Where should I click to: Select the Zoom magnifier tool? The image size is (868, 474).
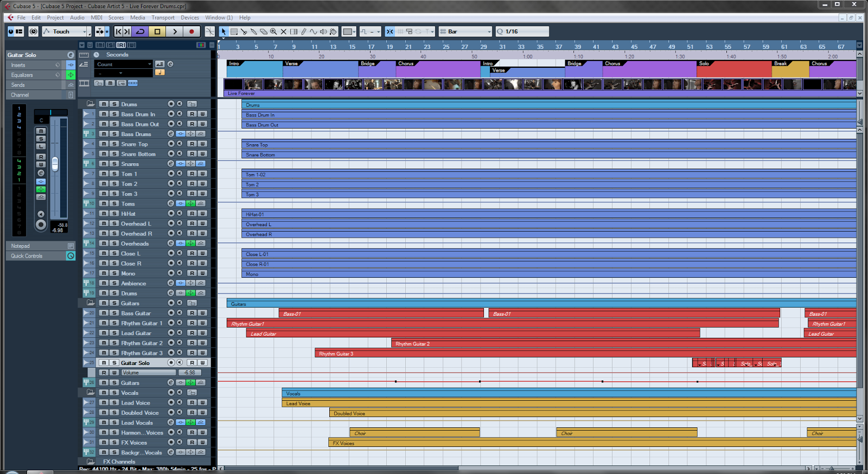point(273,31)
